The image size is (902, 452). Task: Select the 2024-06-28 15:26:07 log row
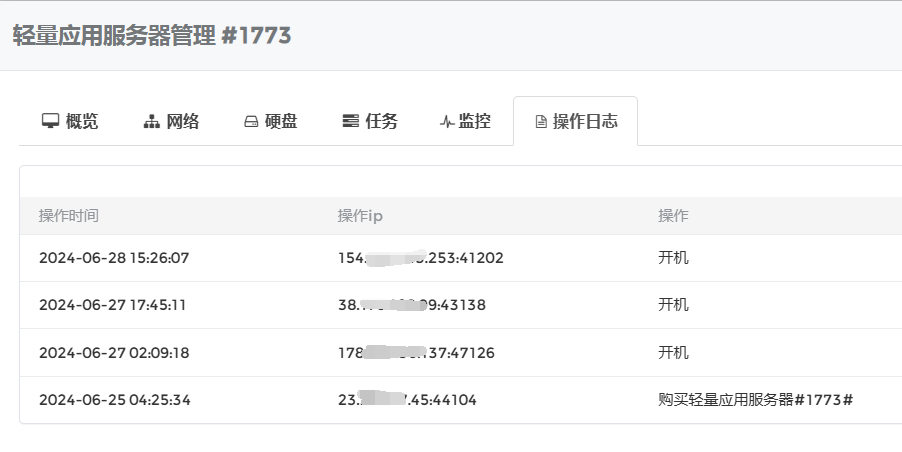114,258
